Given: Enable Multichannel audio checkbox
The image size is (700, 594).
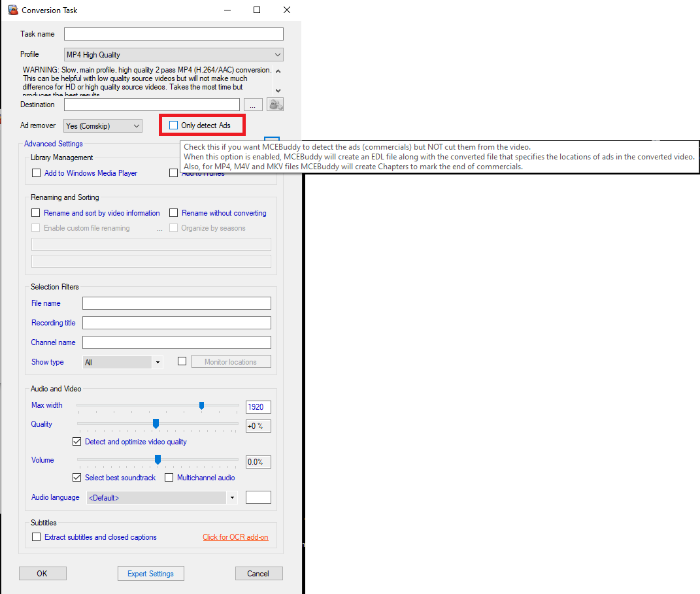Looking at the screenshot, I should 169,478.
